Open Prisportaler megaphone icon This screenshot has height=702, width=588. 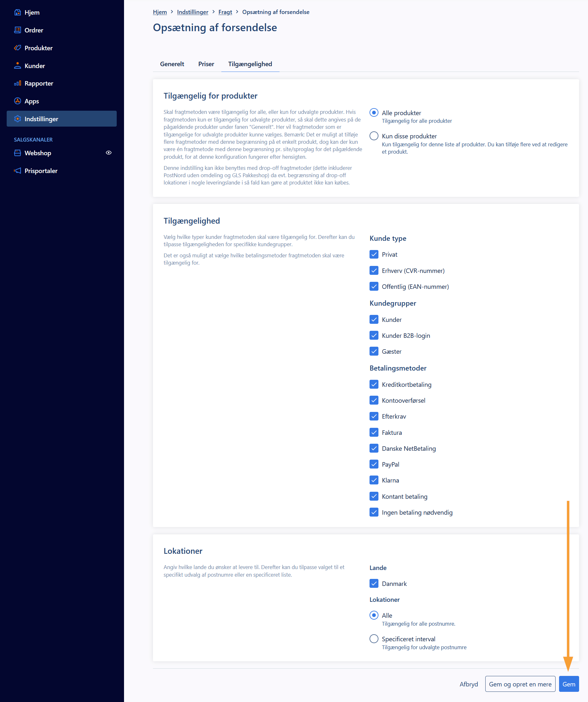[x=17, y=171]
